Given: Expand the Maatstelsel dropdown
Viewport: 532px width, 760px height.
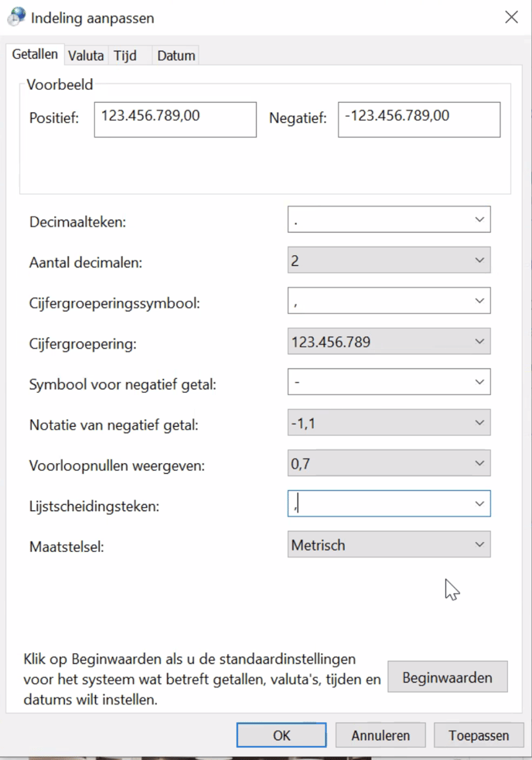Looking at the screenshot, I should tap(479, 544).
